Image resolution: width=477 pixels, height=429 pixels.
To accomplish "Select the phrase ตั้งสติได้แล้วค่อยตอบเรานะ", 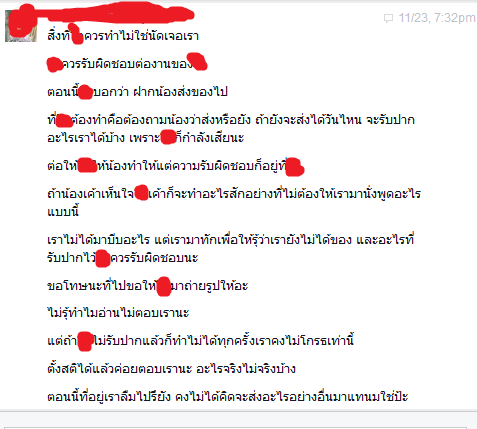I will pyautogui.click(x=120, y=369).
